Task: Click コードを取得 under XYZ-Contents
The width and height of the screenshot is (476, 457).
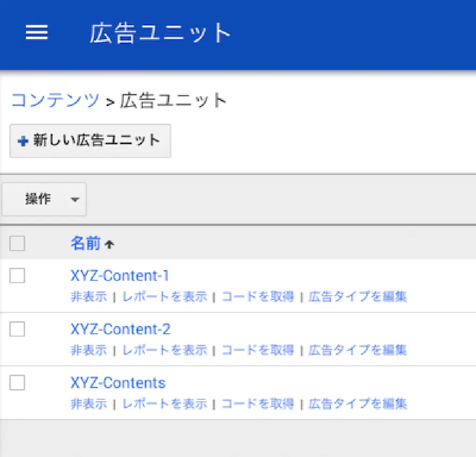Action: 258,404
